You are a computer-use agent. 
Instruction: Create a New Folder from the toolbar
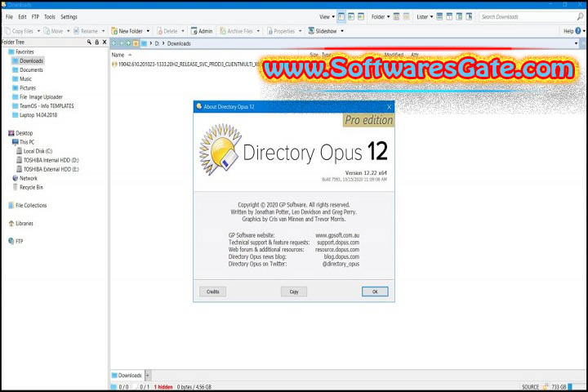pos(127,31)
